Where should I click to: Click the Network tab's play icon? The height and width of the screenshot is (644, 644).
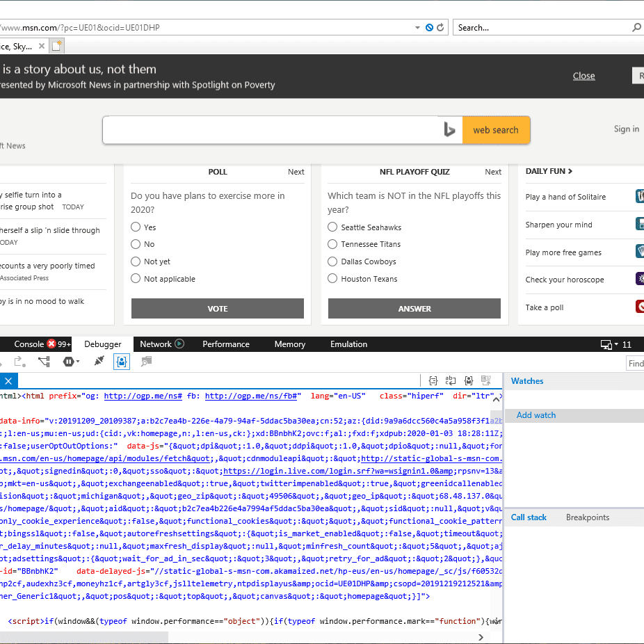(179, 344)
